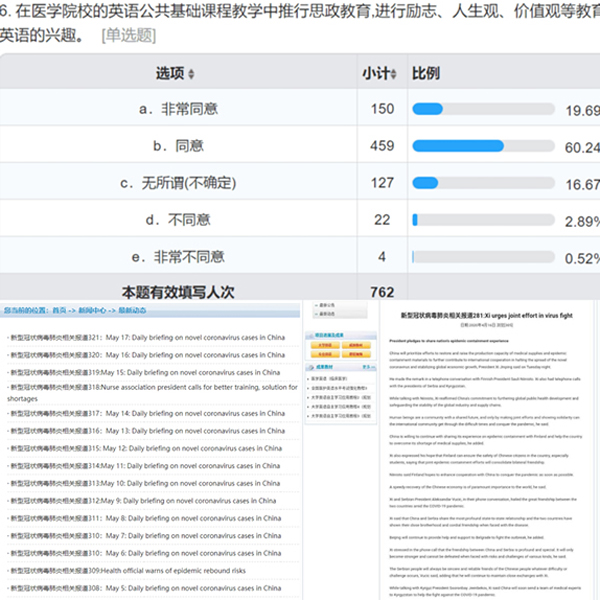Image resolution: width=600 pixels, height=600 pixels.
Task: Open the Nurse association president news article
Action: [150, 387]
